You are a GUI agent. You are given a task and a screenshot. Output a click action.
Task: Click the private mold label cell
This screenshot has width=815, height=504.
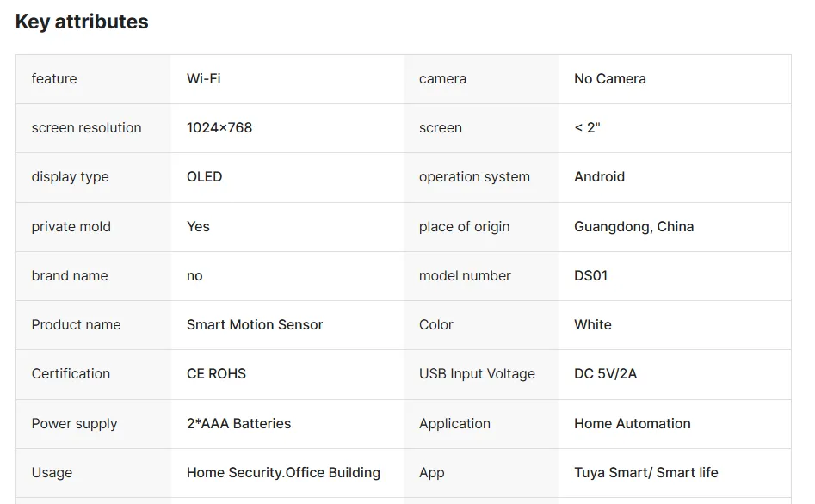pos(71,227)
